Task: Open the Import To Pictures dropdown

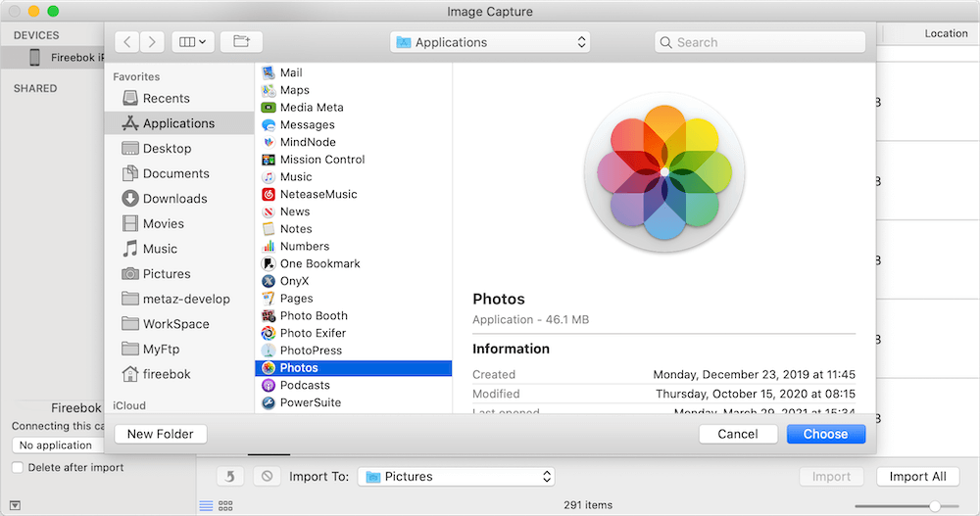Action: click(x=456, y=476)
